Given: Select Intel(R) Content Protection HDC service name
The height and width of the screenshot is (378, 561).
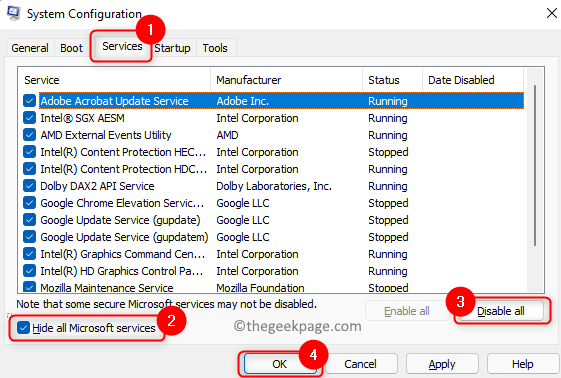Looking at the screenshot, I should (123, 169).
